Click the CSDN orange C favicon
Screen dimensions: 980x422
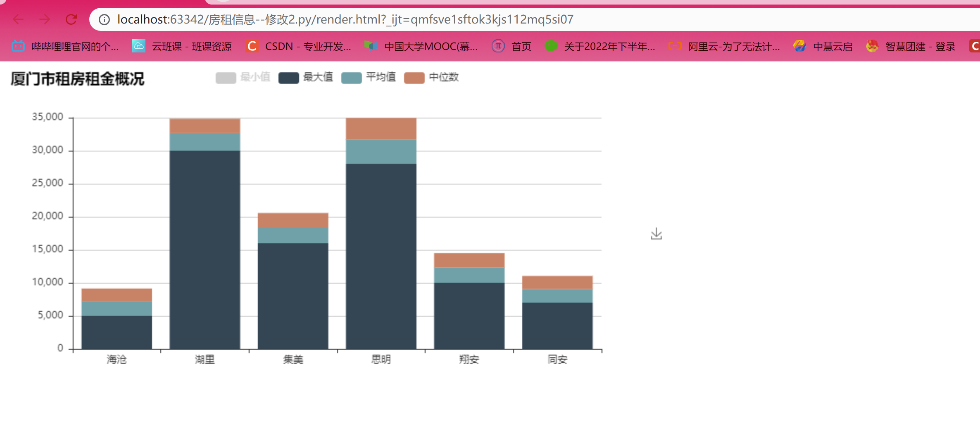tap(252, 46)
